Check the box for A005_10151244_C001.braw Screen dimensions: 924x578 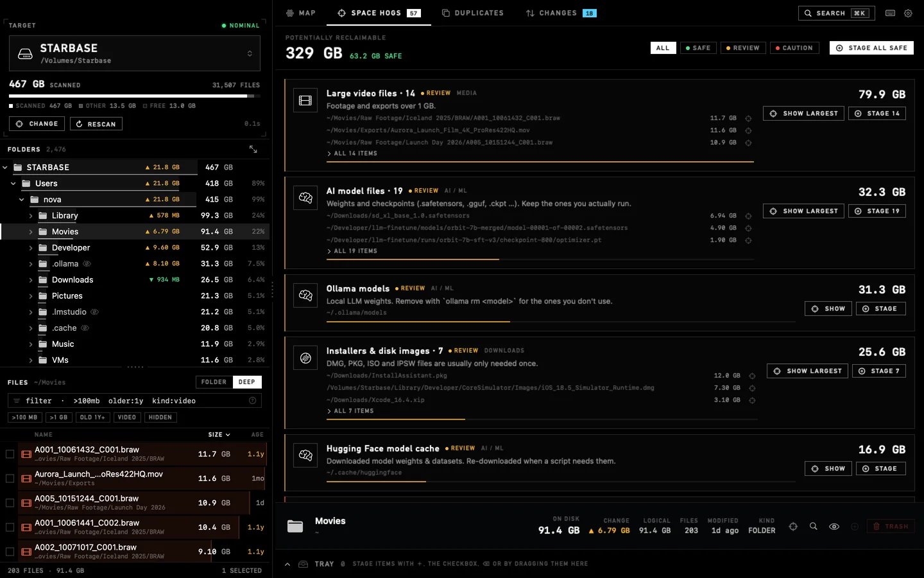tap(10, 503)
